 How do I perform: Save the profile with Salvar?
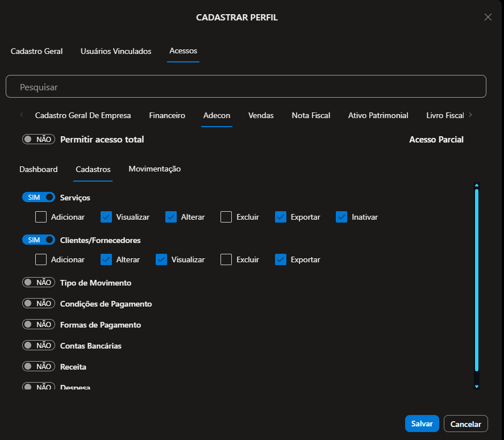pos(422,424)
